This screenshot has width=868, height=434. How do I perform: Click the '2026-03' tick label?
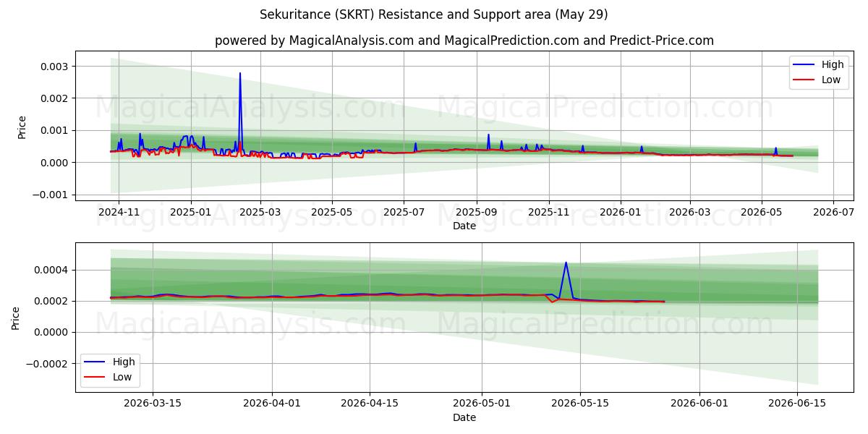tap(690, 213)
